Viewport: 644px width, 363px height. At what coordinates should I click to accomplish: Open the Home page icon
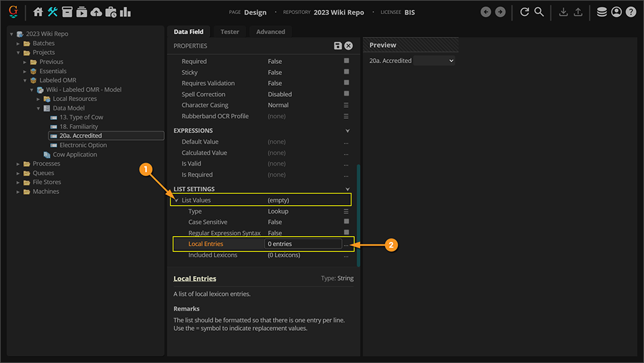click(38, 12)
